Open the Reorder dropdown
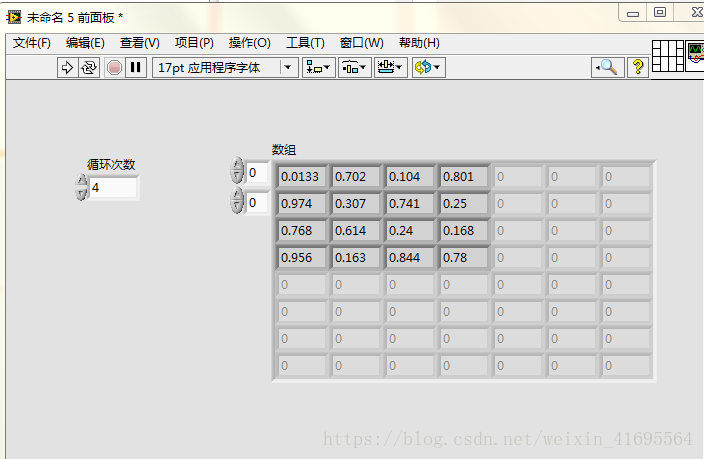 pos(428,68)
